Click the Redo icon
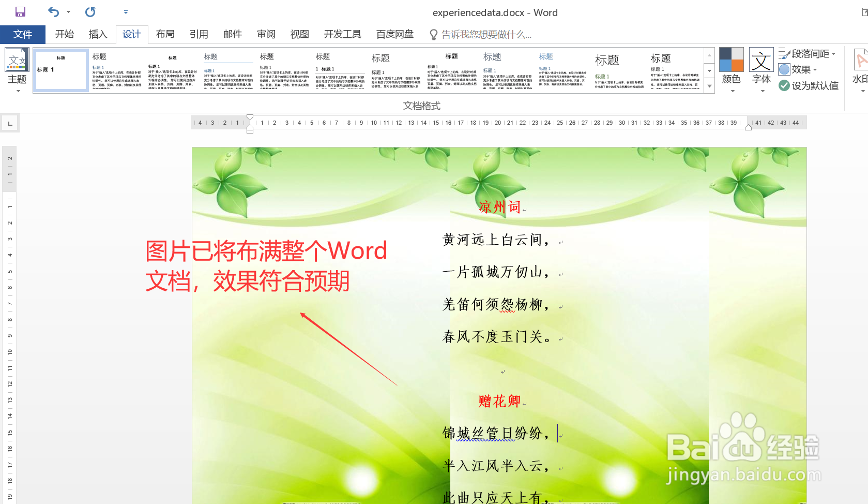 point(89,12)
